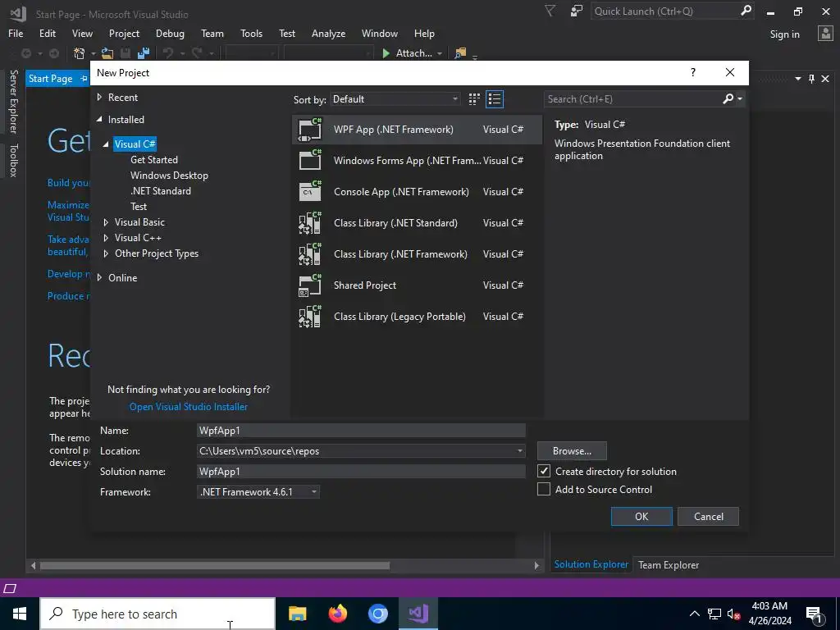Open the notifications flag icon

click(550, 11)
